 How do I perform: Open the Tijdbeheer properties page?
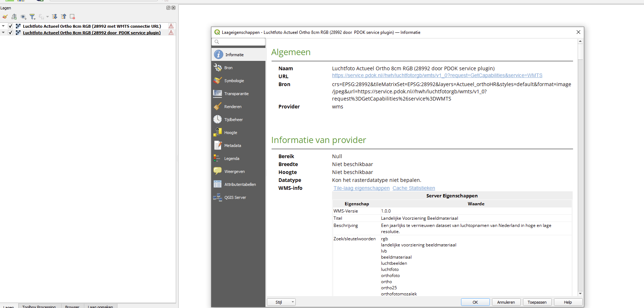pos(238,120)
